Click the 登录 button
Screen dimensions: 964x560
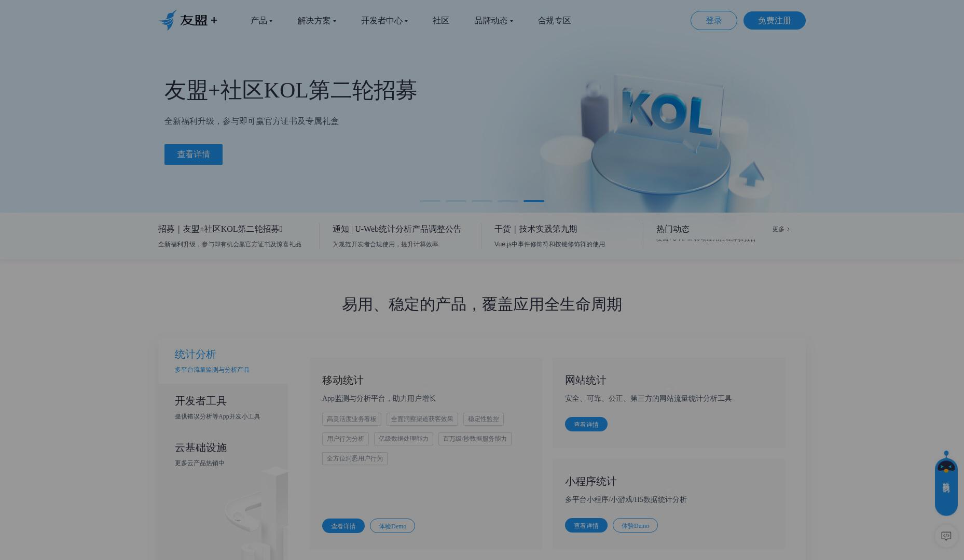click(713, 21)
